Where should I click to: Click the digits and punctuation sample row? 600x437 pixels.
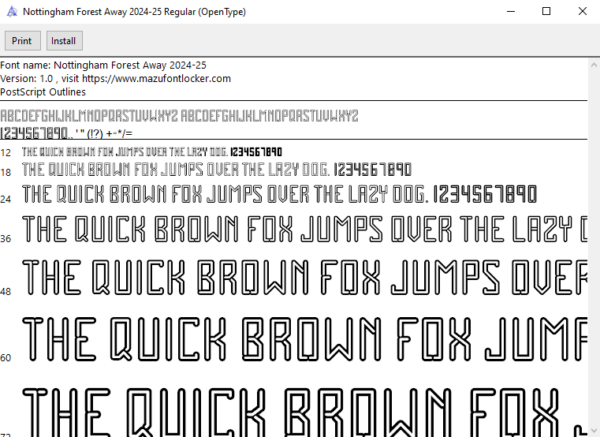[66, 133]
